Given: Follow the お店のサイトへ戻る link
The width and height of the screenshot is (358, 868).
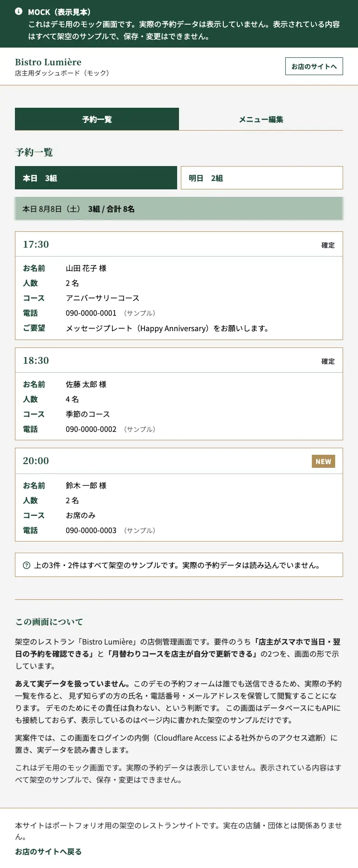Looking at the screenshot, I should click(48, 851).
